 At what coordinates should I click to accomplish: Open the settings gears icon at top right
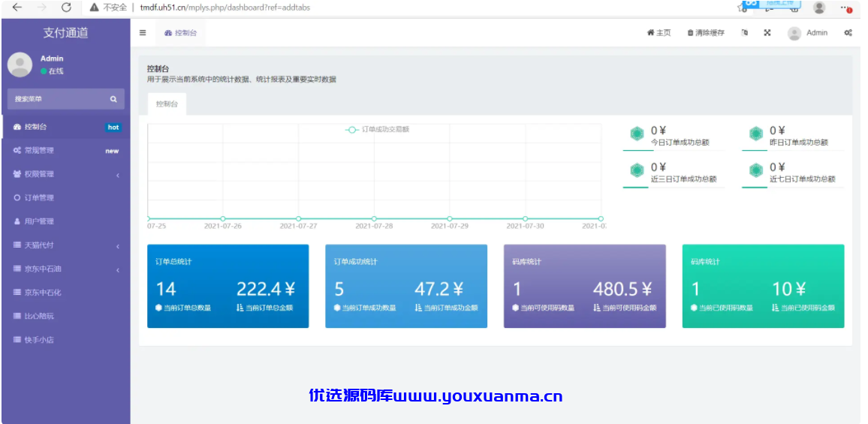pos(848,33)
